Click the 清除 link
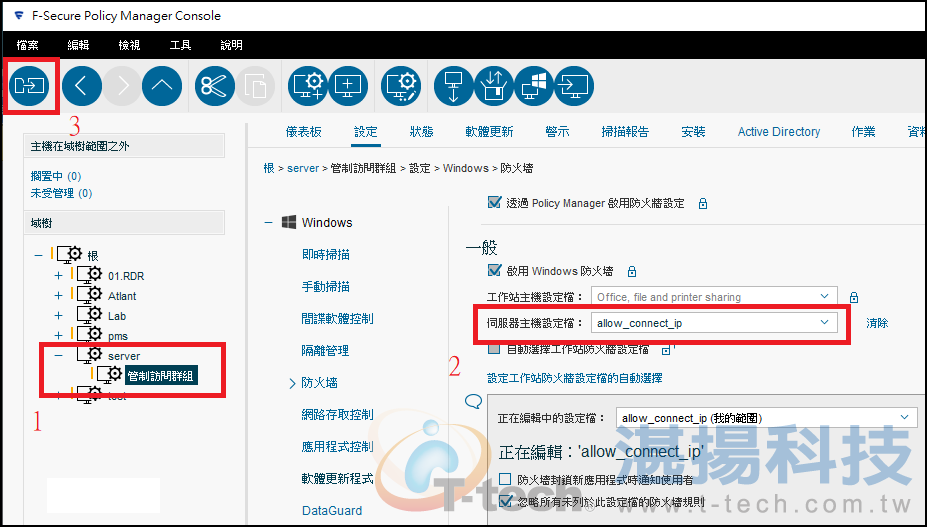The height and width of the screenshot is (527, 927). [x=877, y=323]
